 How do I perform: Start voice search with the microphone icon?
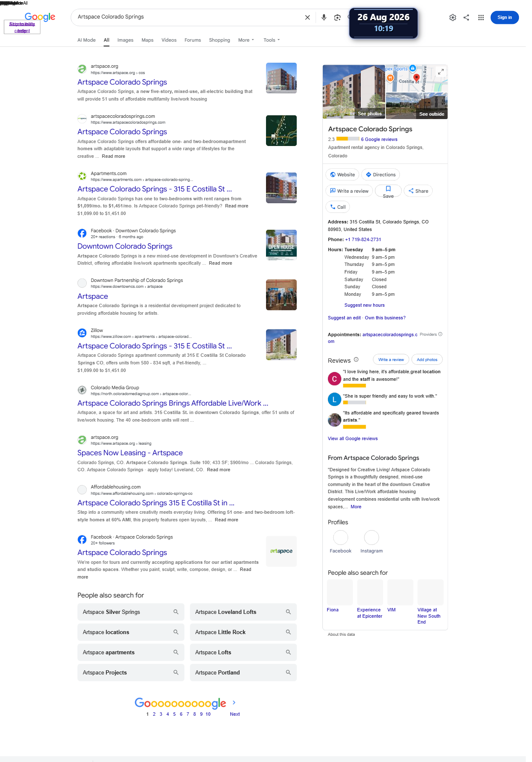coord(324,17)
